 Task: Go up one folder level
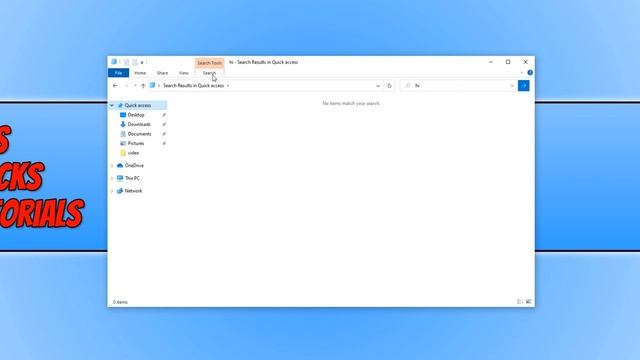143,86
